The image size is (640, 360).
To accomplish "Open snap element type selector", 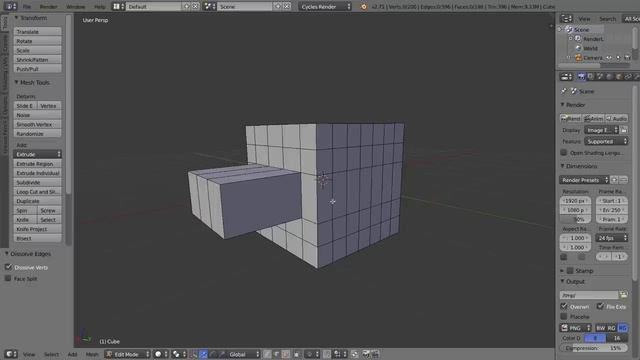I will point(340,354).
